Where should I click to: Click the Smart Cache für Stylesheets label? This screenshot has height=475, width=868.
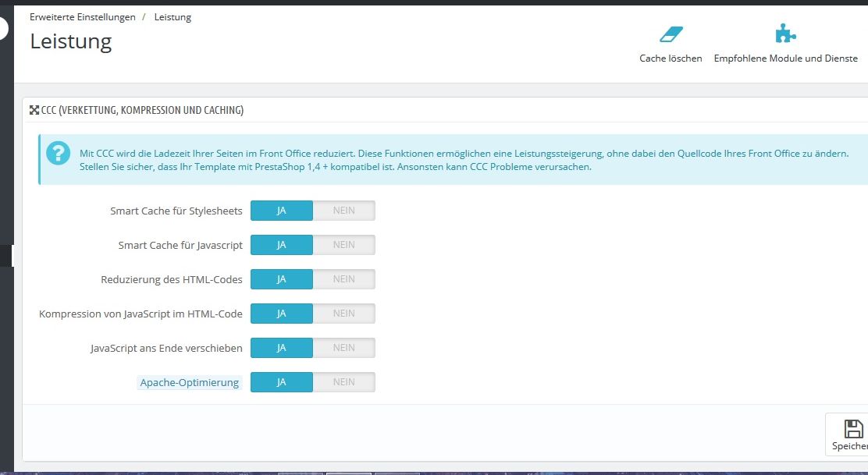pos(176,211)
